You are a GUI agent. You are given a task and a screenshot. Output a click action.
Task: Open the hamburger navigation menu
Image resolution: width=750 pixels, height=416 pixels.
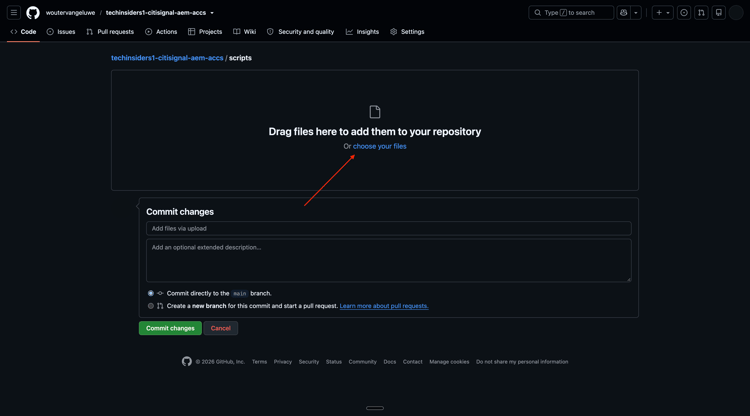(14, 13)
